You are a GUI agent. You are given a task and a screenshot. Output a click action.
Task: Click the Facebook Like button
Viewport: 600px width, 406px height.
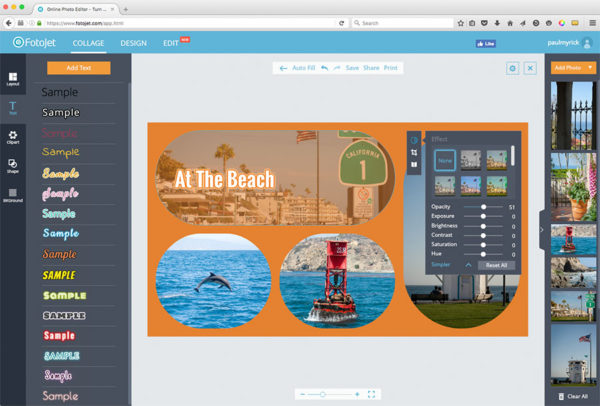coord(486,44)
